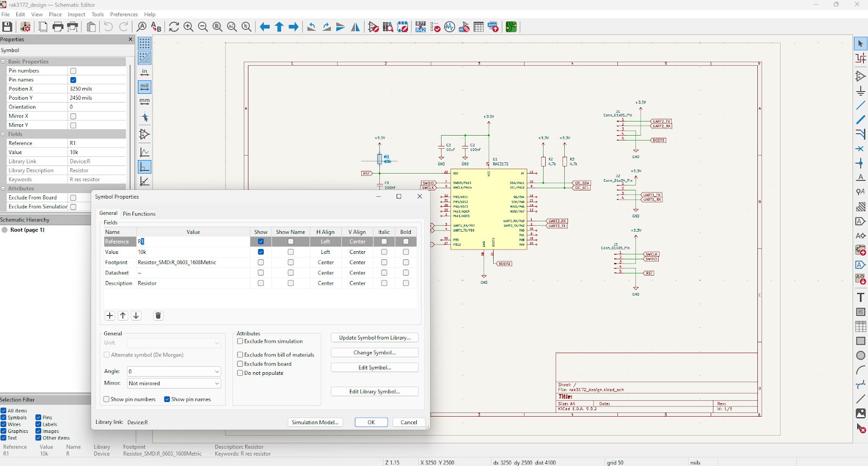Click the Zoom Out icon
This screenshot has width=868, height=466.
click(x=203, y=27)
